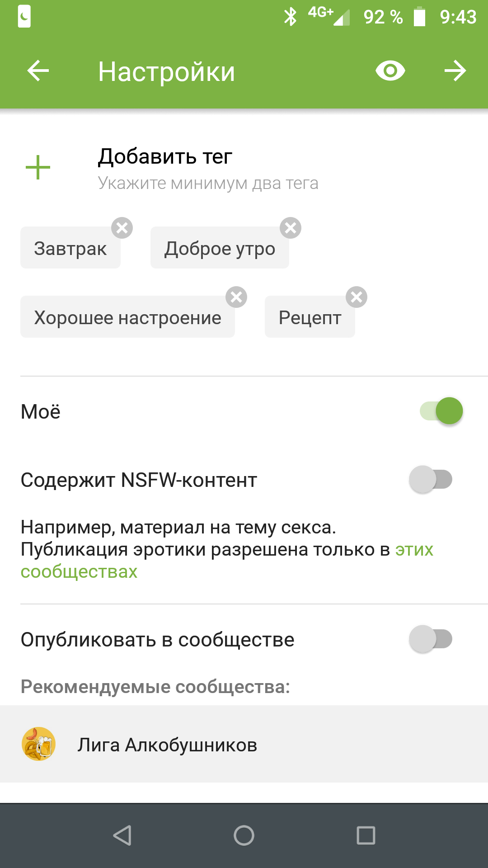Disable the Моё toggle

441,411
